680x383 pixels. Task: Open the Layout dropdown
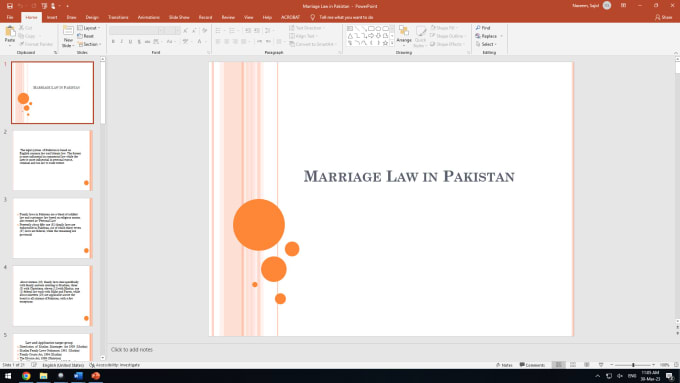[89, 28]
